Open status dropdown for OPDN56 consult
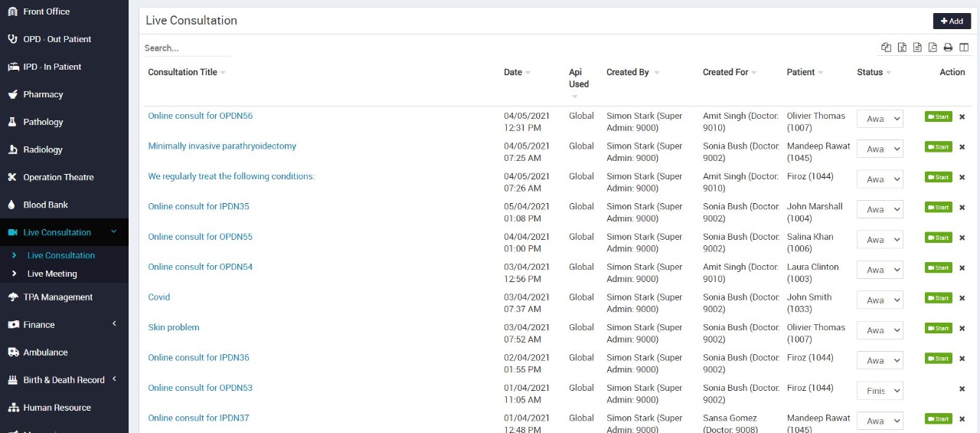The image size is (980, 433). [x=880, y=119]
